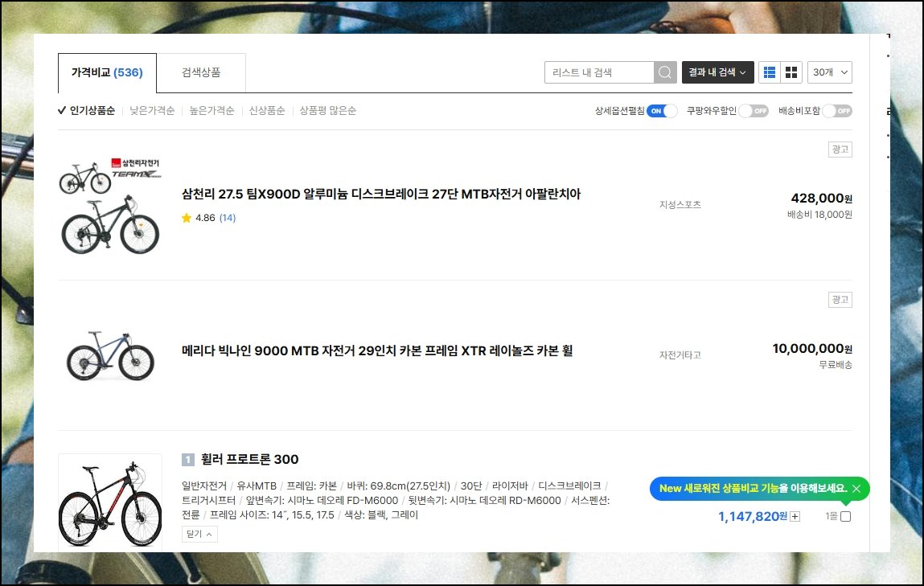Collapse details with the 닫기 button
The width and height of the screenshot is (924, 586).
pos(199,534)
